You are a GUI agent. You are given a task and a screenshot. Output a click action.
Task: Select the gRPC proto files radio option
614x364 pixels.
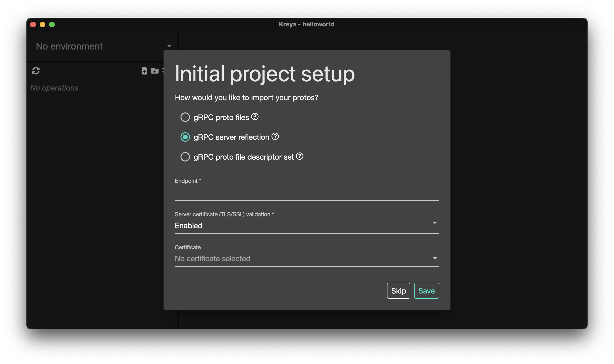tap(185, 117)
